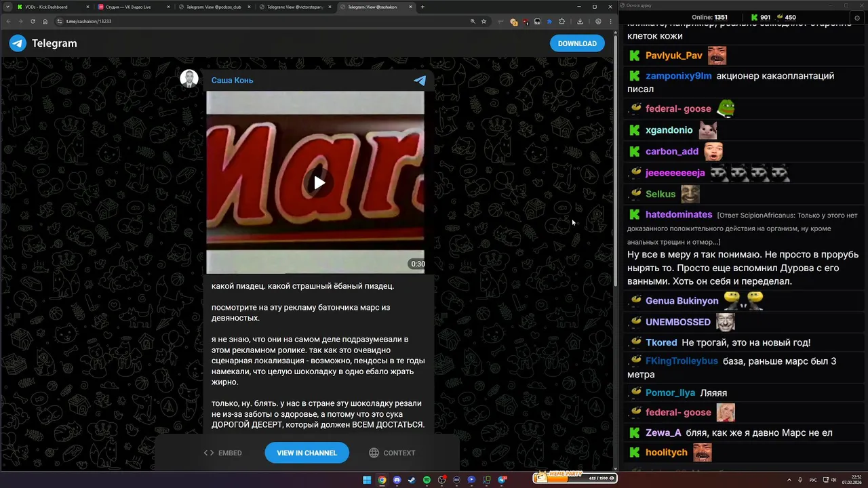Go to browser home page
868x488 pixels.
[44, 21]
